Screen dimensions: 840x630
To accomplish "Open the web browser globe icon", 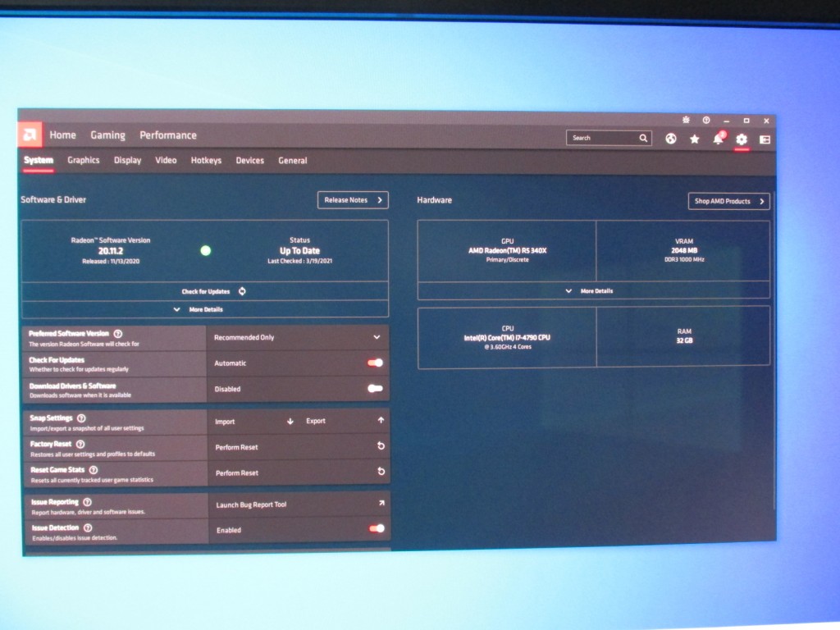I will (671, 139).
